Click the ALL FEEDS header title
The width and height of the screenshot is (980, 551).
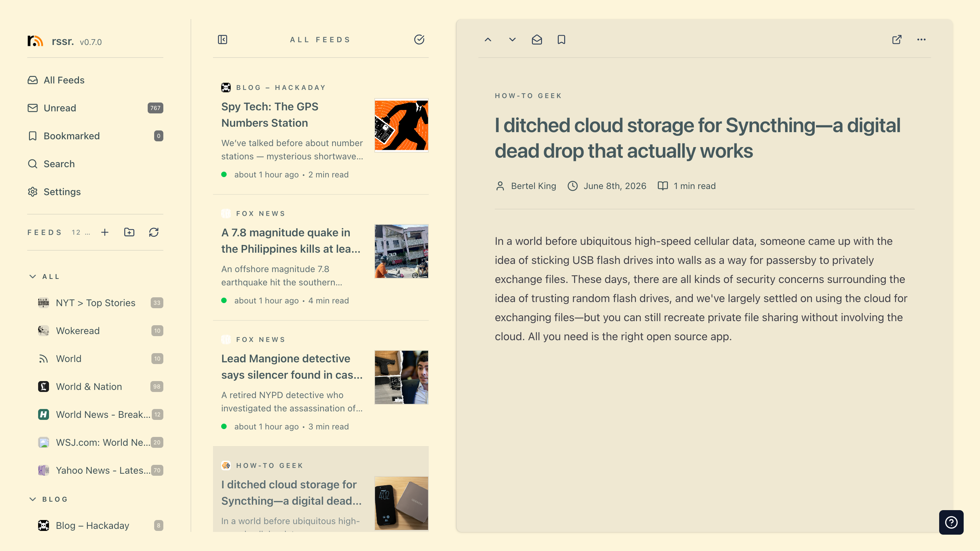click(320, 40)
